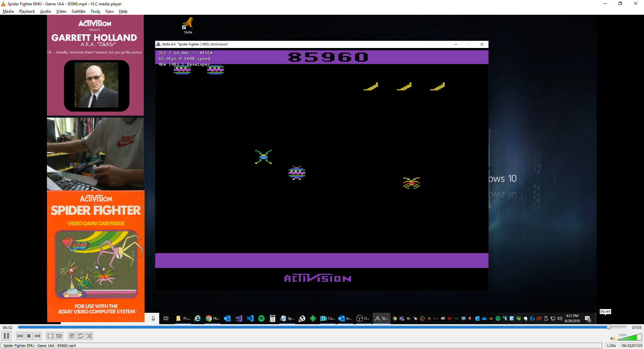Viewport: 644px width, 349px height.
Task: Toggle the remaining time display at 07:05
Action: click(637, 328)
